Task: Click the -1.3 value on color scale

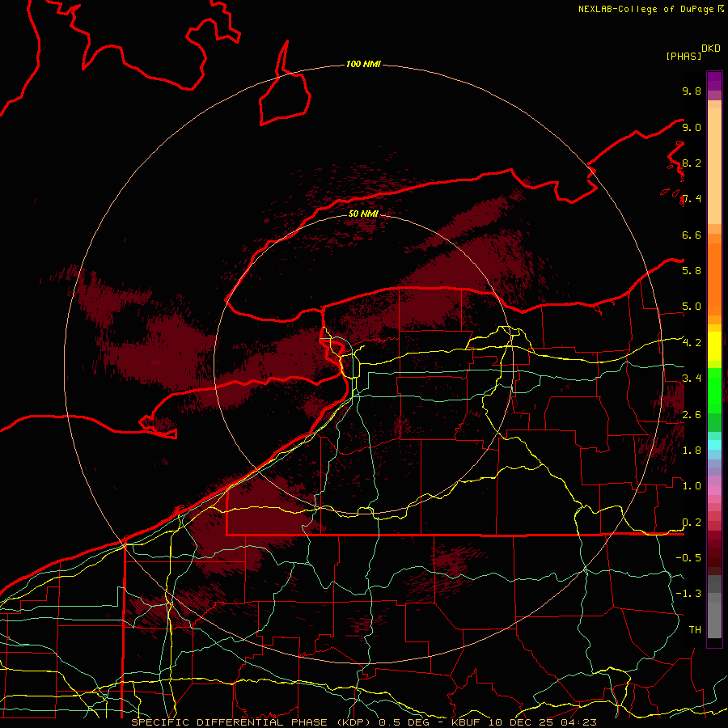Action: (x=688, y=594)
